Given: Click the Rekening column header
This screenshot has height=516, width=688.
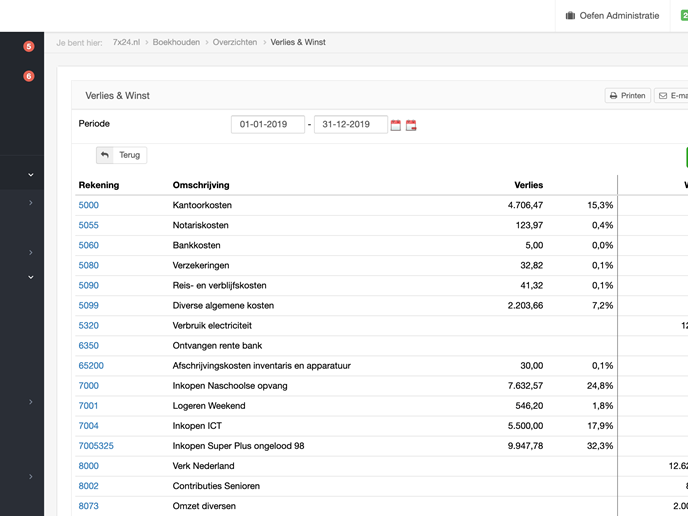Looking at the screenshot, I should [99, 185].
